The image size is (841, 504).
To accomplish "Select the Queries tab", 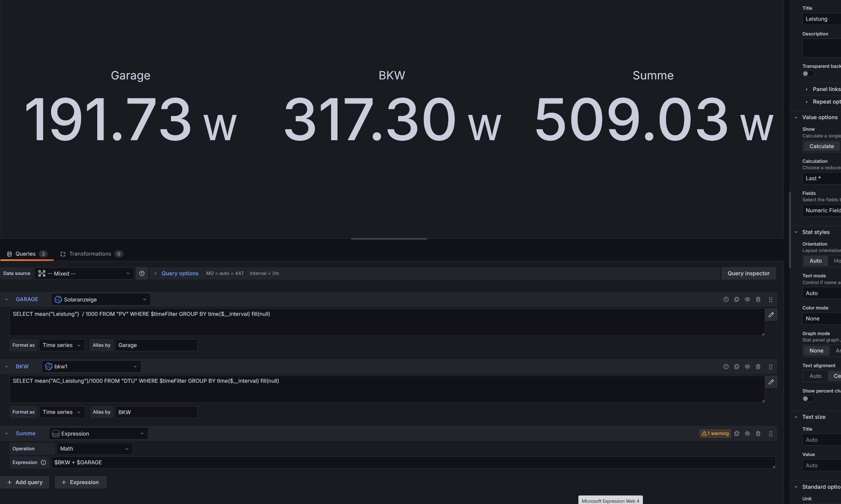I will 25,254.
